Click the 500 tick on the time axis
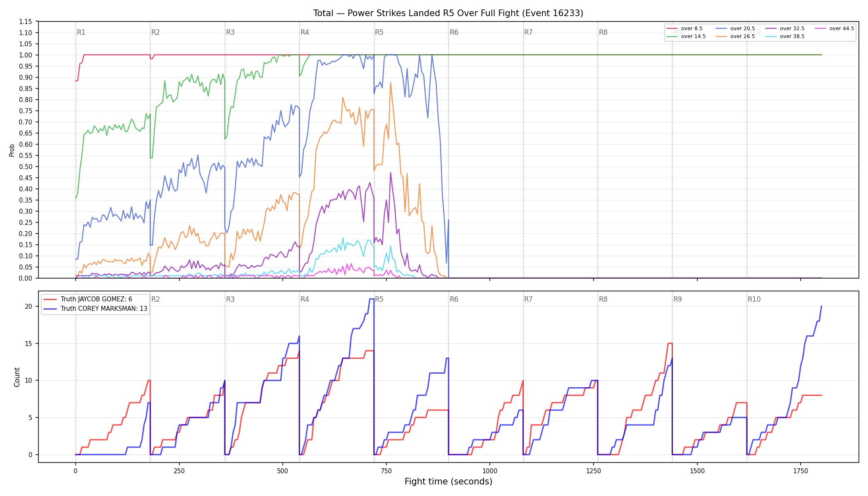The image size is (868, 496). coord(283,471)
